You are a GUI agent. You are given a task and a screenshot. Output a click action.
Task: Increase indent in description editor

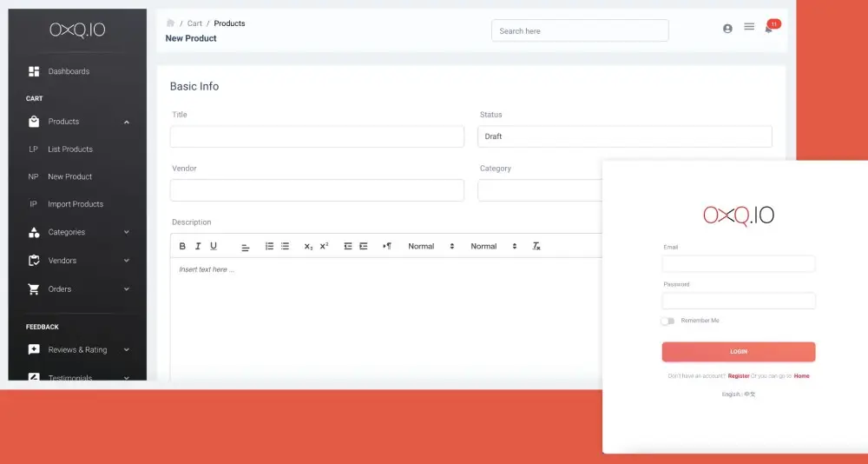coord(363,246)
